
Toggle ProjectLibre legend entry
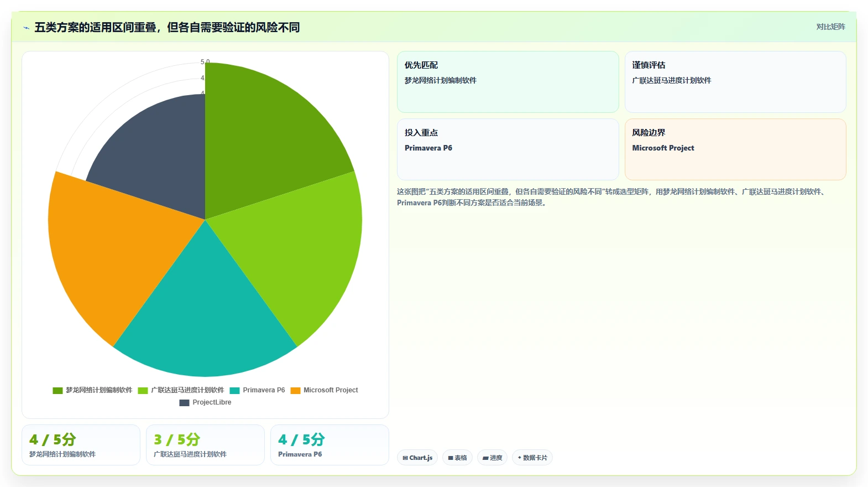pos(205,402)
